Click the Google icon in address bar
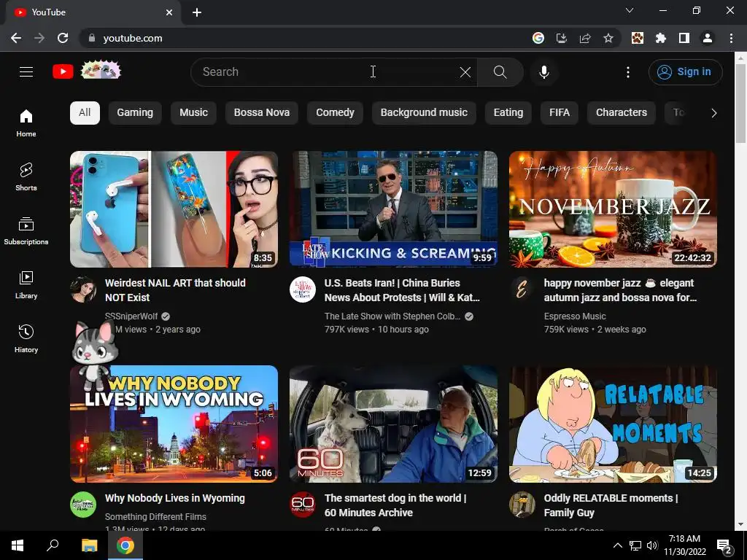The image size is (747, 560). pos(538,38)
